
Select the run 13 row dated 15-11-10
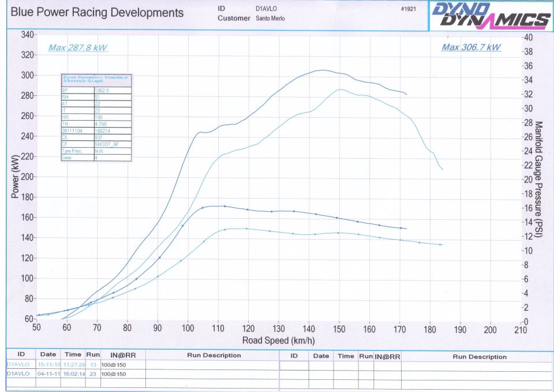[75, 365]
